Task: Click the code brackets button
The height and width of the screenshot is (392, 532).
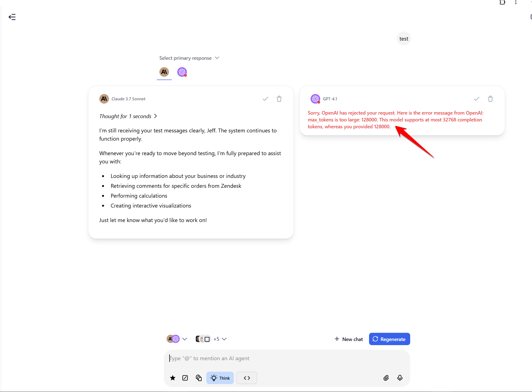Action: click(x=247, y=378)
